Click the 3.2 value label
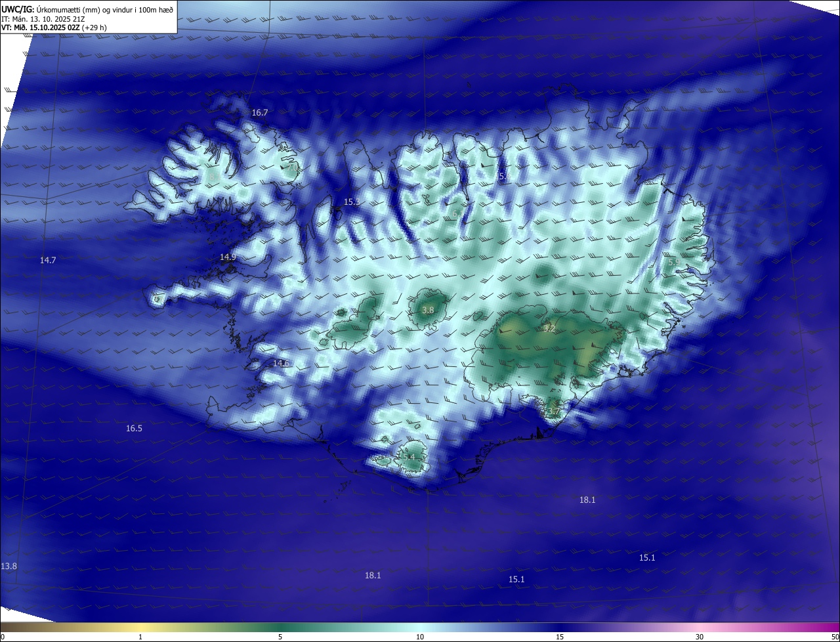 [x=549, y=329]
